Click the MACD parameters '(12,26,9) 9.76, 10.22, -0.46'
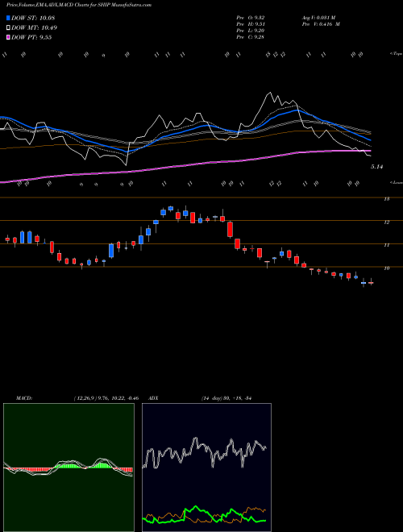The height and width of the screenshot is (532, 403). [x=106, y=398]
